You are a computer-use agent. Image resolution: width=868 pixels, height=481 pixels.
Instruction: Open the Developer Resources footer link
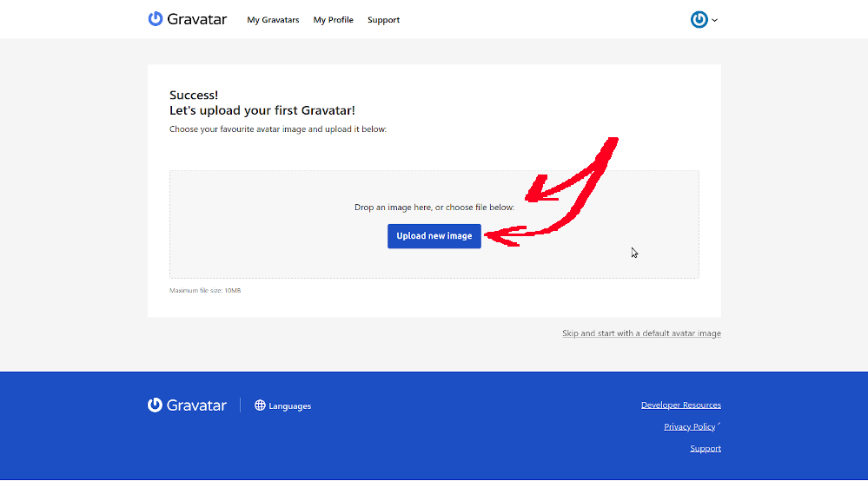coord(680,405)
